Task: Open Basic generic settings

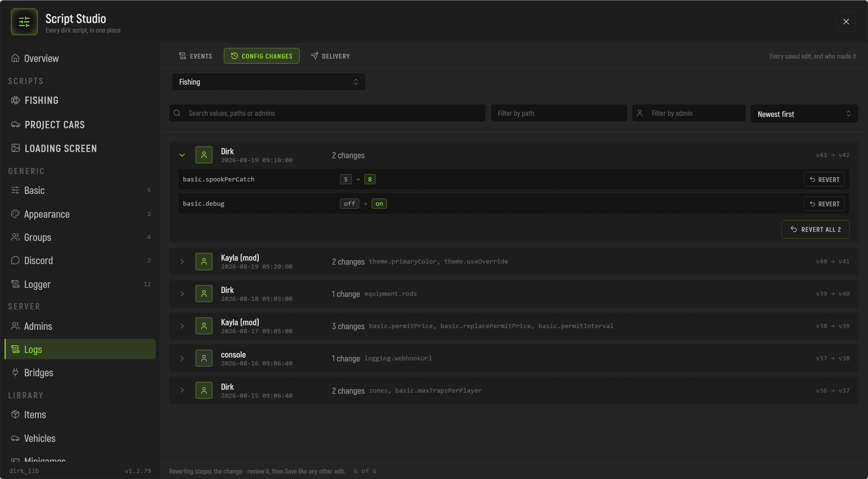Action: [x=80, y=190]
